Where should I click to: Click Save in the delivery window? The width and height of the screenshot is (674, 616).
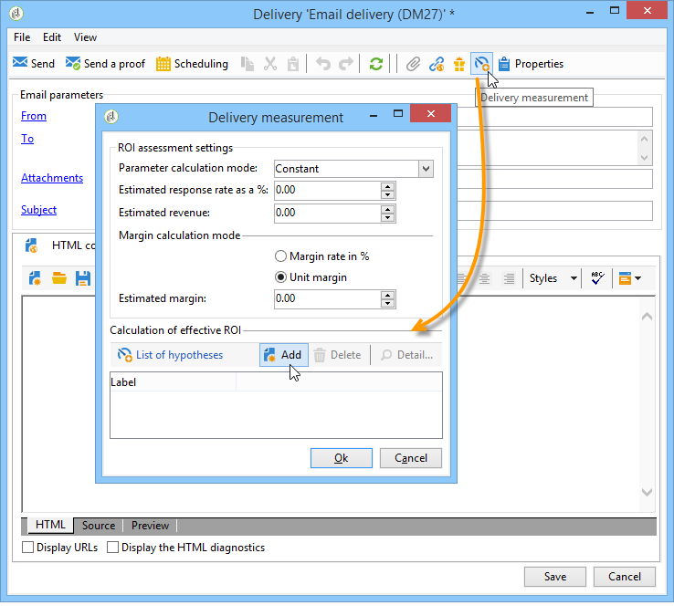[x=555, y=577]
